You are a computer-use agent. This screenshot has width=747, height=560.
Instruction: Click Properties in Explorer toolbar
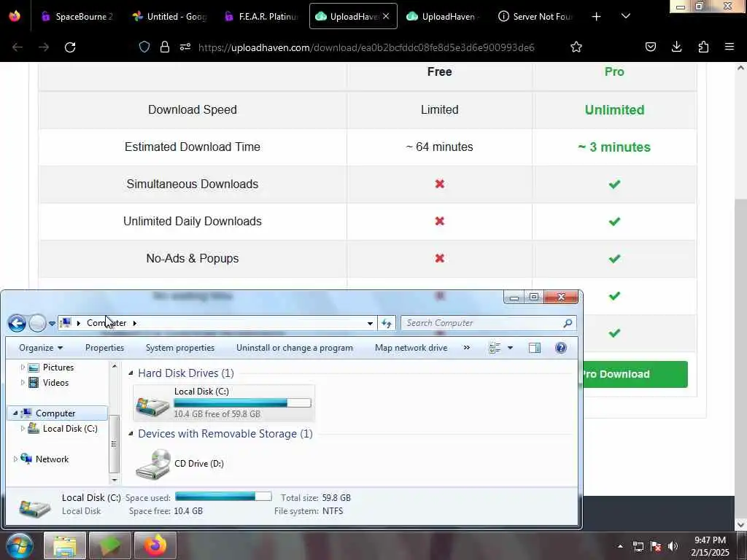(x=104, y=348)
